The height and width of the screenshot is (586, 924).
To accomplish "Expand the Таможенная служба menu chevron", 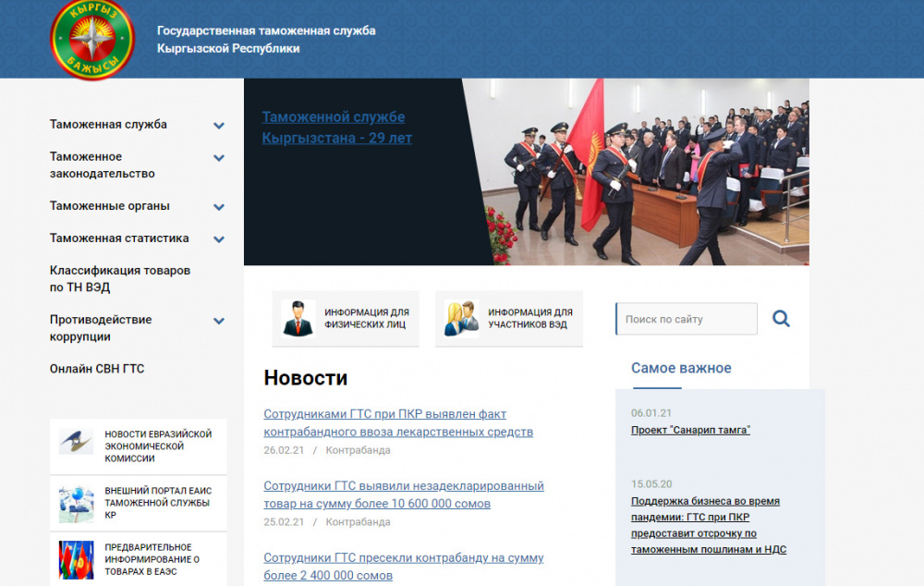I will click(219, 125).
